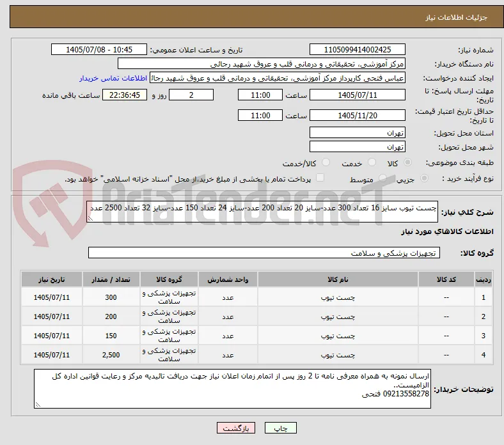Click quantity 150 in row 3

tap(111, 336)
